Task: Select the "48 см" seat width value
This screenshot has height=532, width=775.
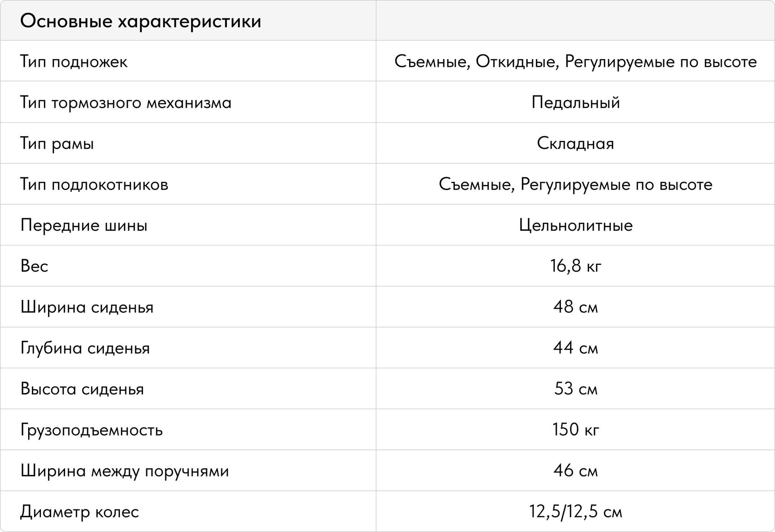Action: pos(575,307)
